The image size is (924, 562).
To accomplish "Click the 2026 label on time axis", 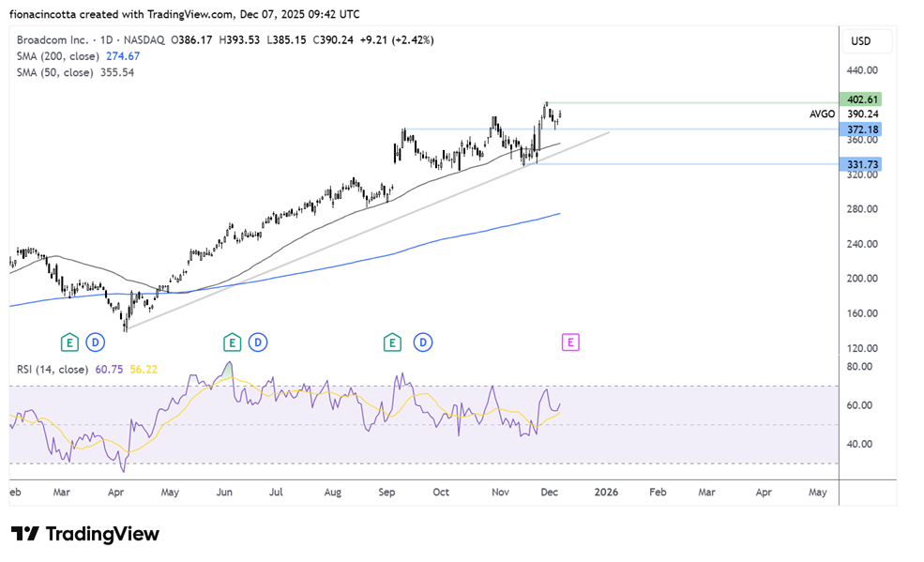I will tap(606, 492).
